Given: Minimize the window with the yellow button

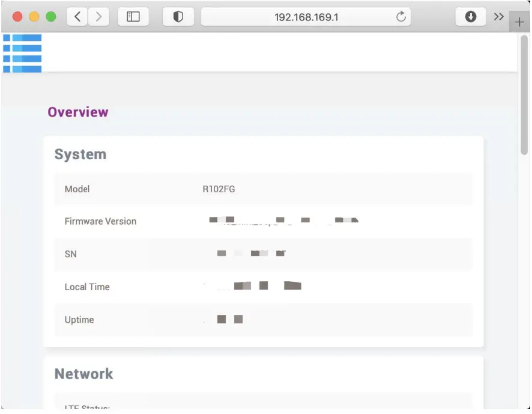Looking at the screenshot, I should [x=34, y=17].
